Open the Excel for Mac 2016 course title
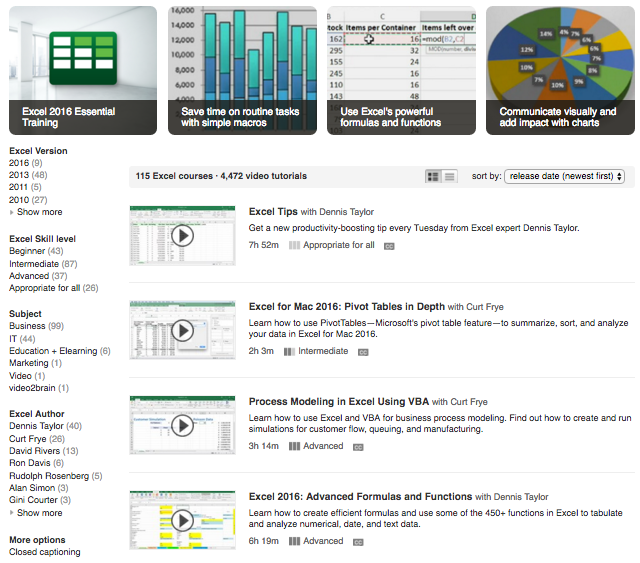The width and height of the screenshot is (640, 563). [x=346, y=307]
